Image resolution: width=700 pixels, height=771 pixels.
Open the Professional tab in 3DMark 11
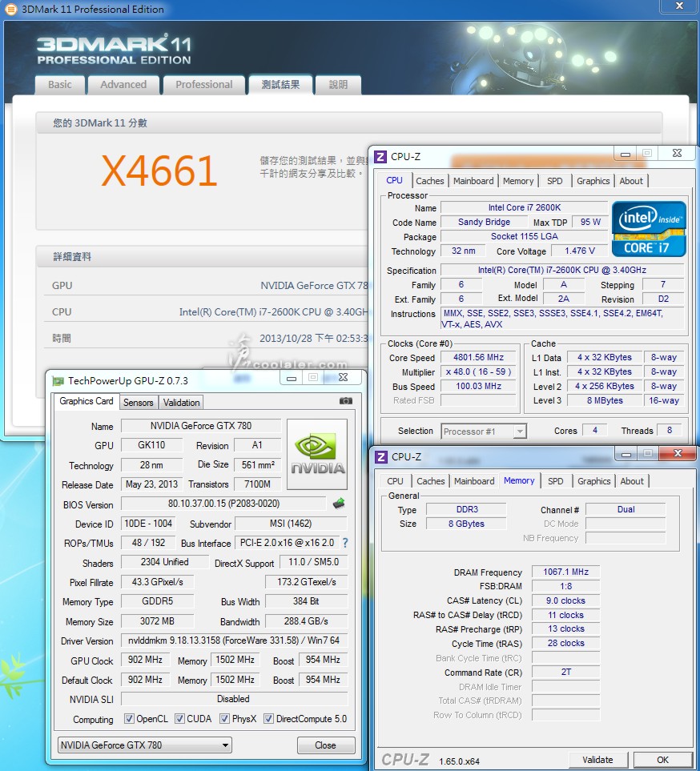point(204,85)
